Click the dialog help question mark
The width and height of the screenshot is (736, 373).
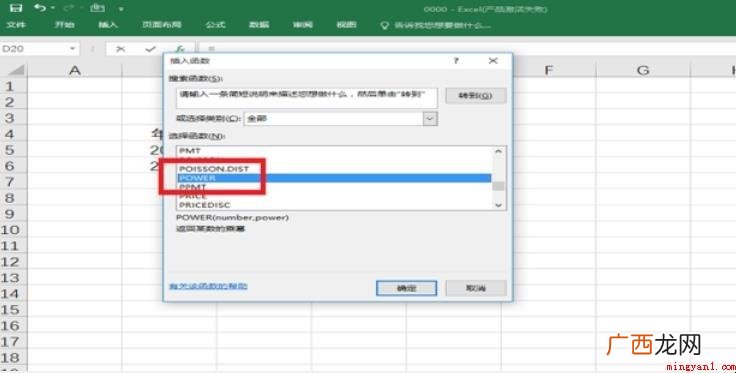pyautogui.click(x=456, y=61)
